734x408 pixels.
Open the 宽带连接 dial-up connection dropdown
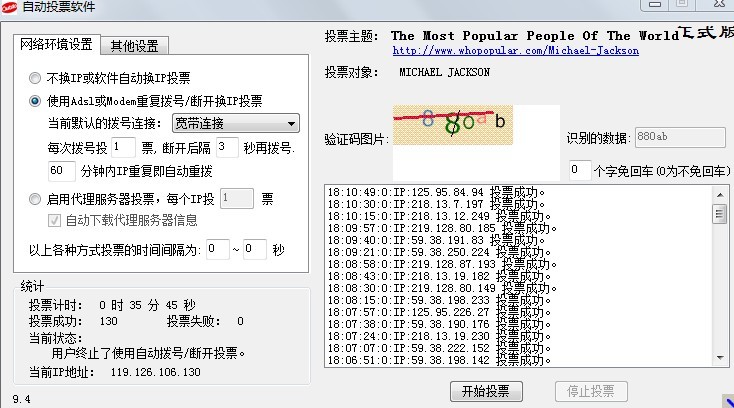pyautogui.click(x=234, y=124)
